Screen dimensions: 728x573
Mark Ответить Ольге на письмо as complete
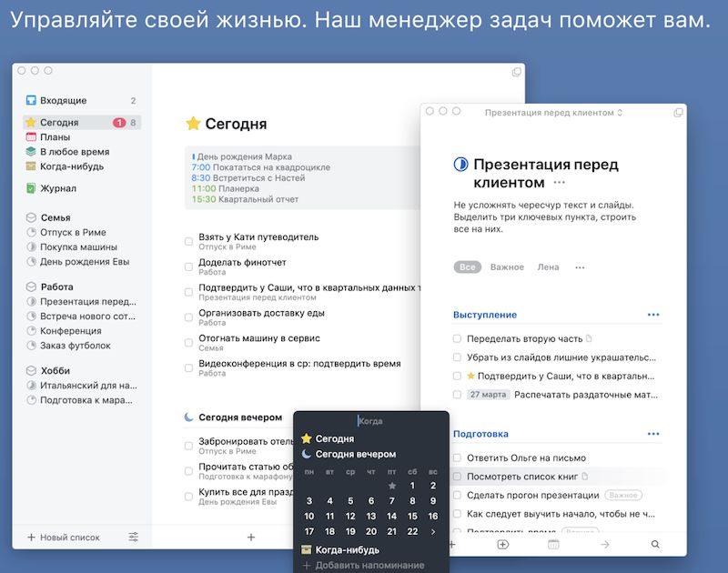tap(457, 457)
